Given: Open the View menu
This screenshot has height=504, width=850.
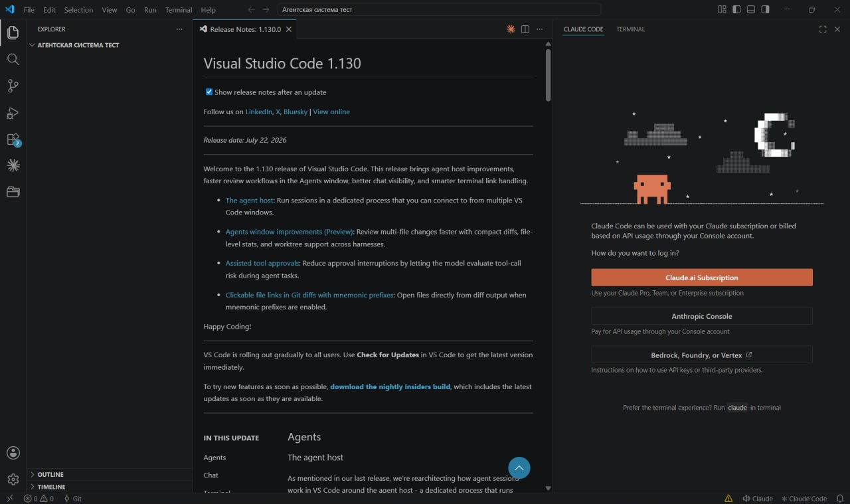Looking at the screenshot, I should coord(110,10).
